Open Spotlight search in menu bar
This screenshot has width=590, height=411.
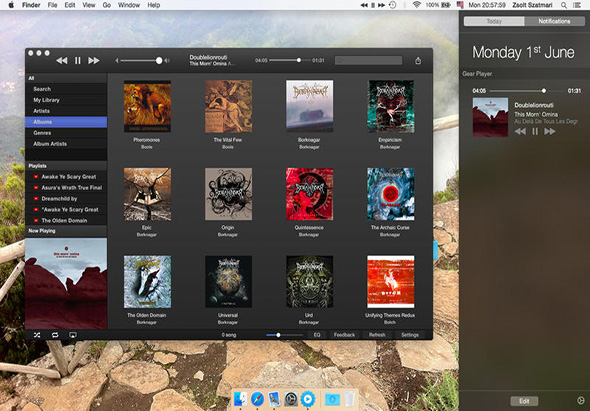564,5
